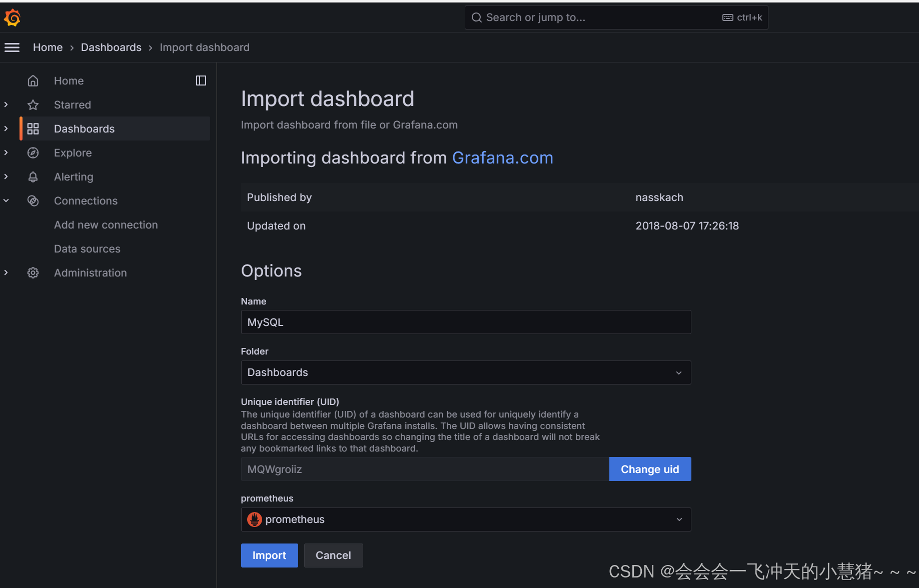Screen dimensions: 919x588
Task: Click the Change uid button
Action: (650, 469)
